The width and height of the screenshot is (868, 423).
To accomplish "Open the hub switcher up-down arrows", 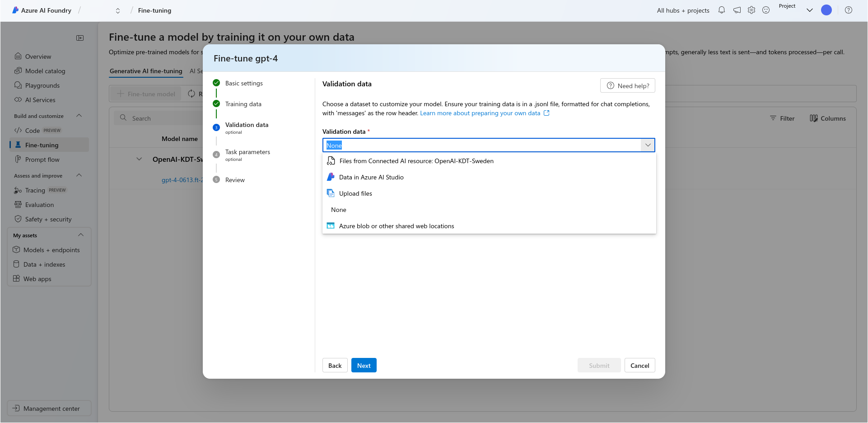I will pyautogui.click(x=118, y=11).
